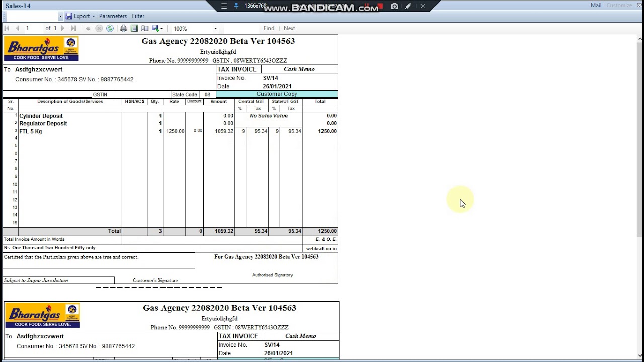Expand export format arrow beside disk icon

161,29
